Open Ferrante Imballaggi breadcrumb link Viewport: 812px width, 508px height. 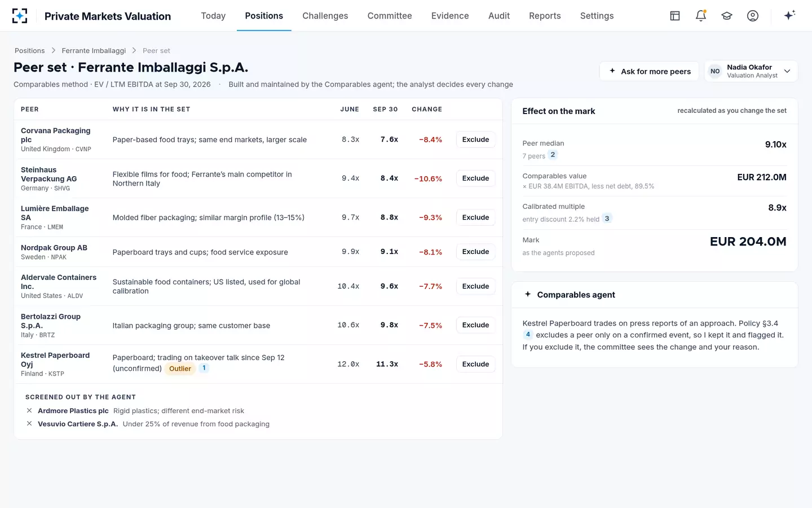click(94, 51)
